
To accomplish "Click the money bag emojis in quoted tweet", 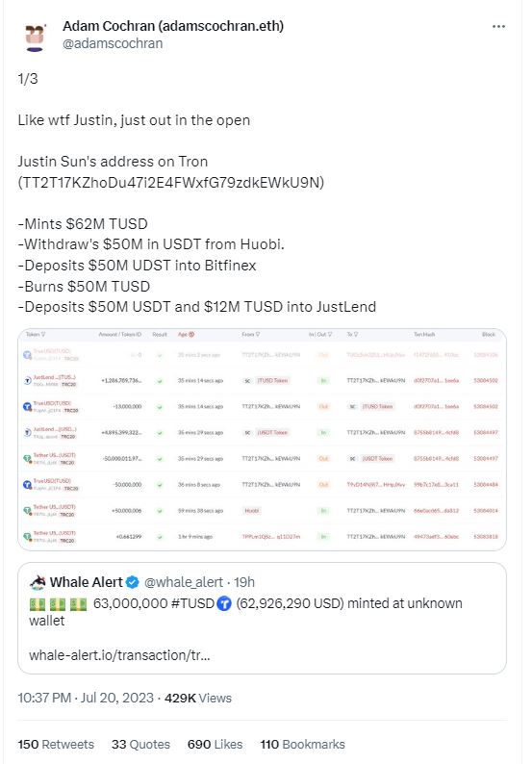I will [x=58, y=603].
